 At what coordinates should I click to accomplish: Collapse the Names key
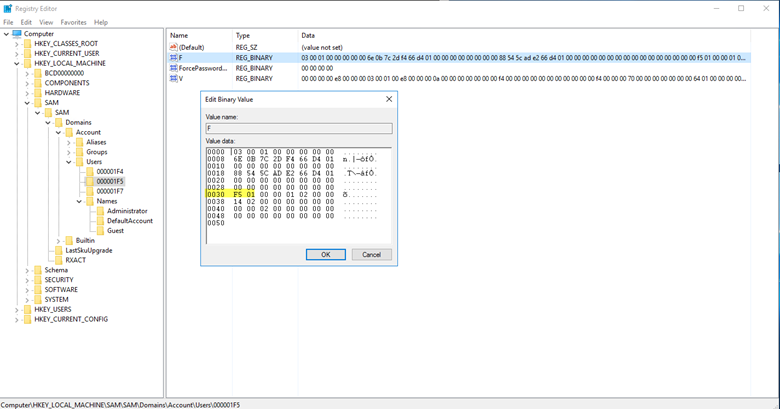(x=79, y=202)
